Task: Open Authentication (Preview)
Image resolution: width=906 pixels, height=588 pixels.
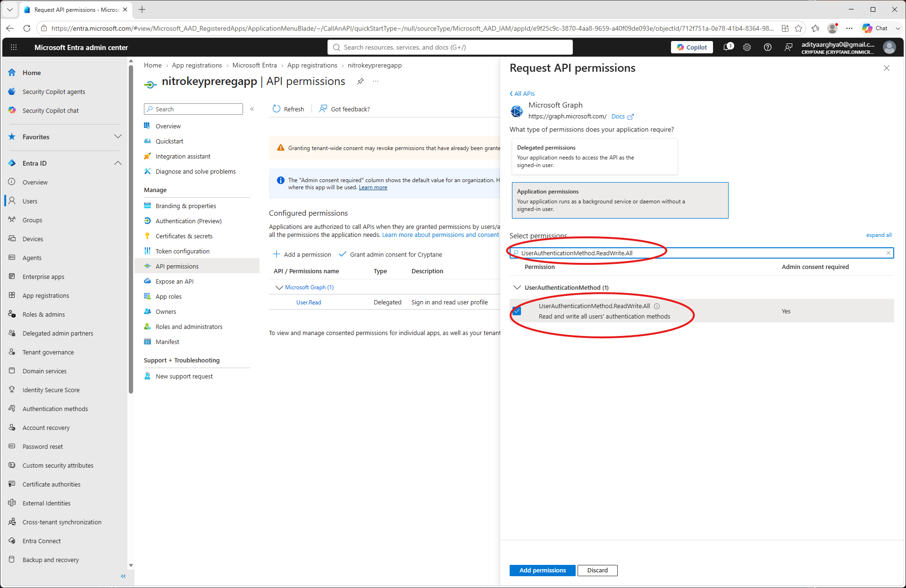Action: [x=189, y=221]
